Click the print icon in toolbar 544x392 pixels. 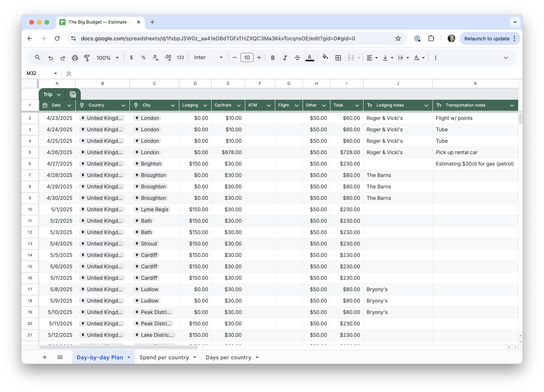tap(75, 58)
